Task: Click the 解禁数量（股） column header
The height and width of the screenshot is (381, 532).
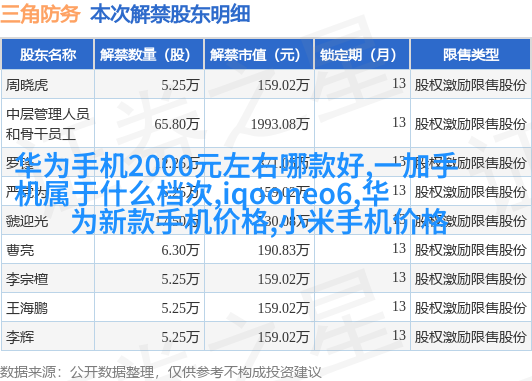Action: point(149,54)
